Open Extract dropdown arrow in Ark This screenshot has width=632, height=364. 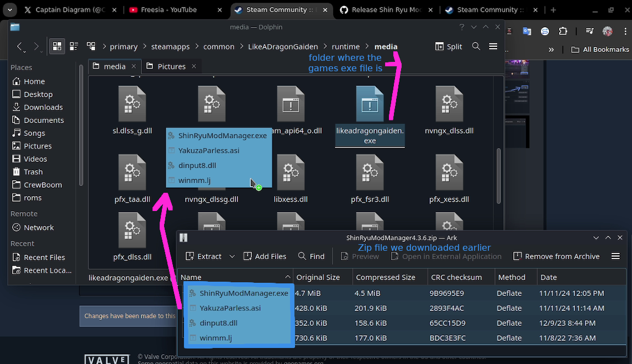pyautogui.click(x=232, y=256)
